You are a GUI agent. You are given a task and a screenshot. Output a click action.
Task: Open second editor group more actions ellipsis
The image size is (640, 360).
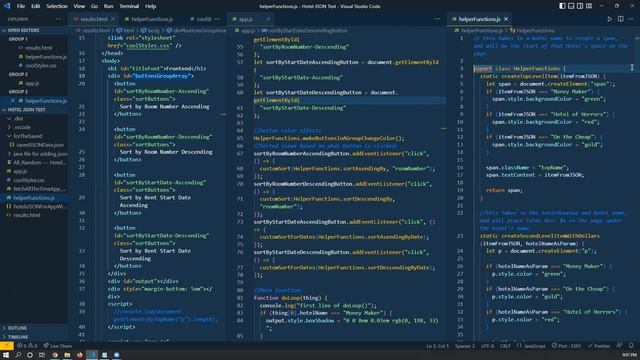tap(437, 19)
